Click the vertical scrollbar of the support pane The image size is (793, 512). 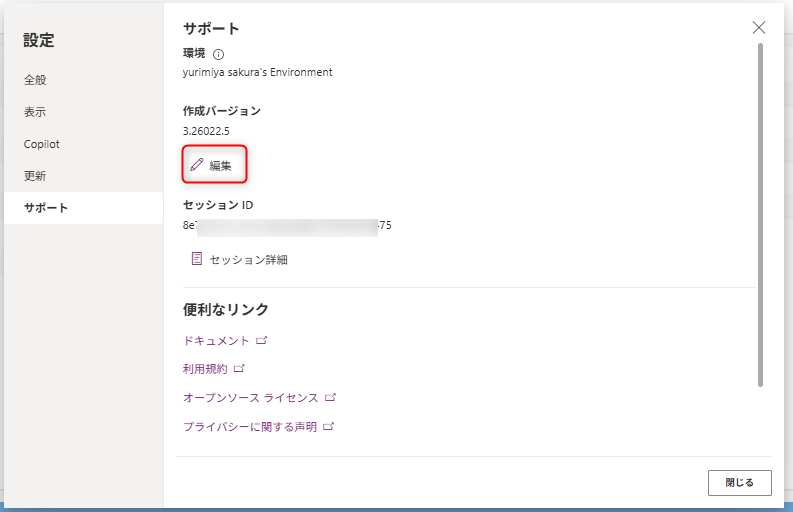[x=760, y=215]
